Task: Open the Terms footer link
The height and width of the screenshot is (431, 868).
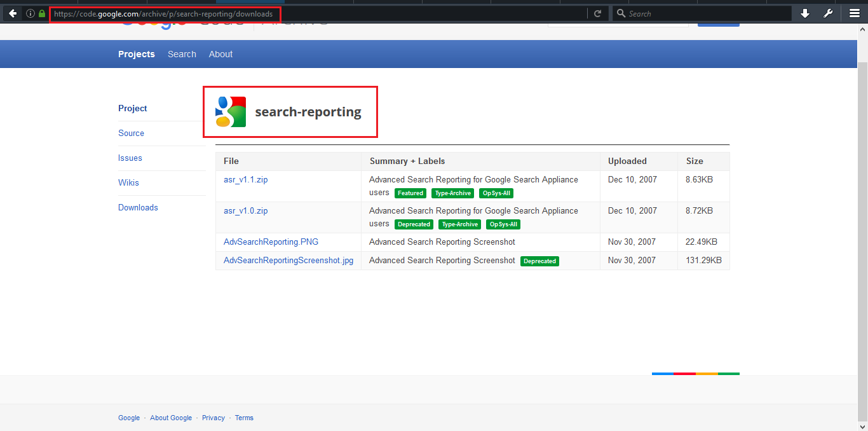Action: (x=244, y=418)
